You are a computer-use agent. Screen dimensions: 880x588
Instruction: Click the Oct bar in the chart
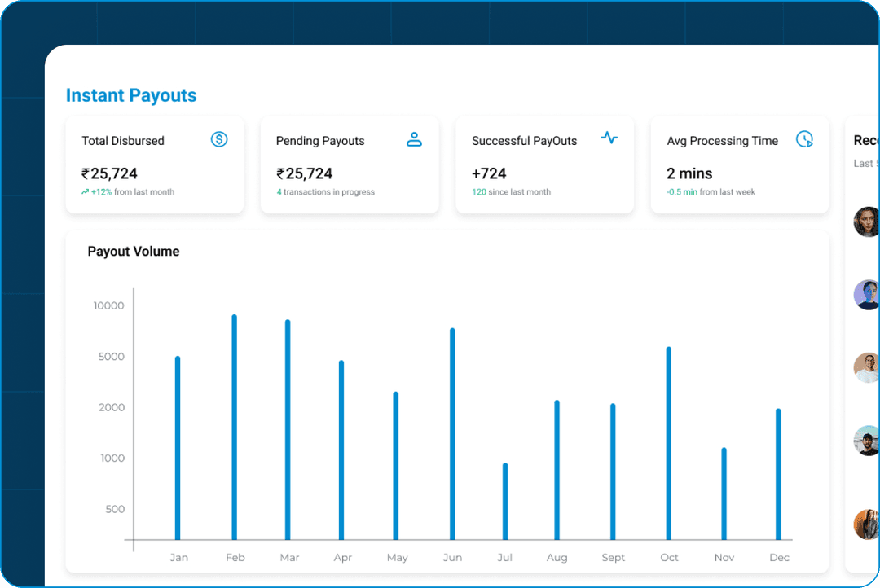668,443
